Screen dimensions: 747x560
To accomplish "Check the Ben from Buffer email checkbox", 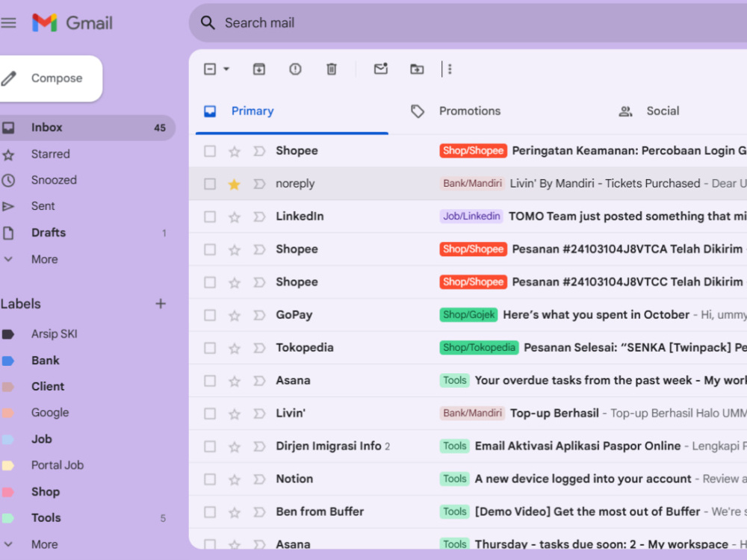I will [x=210, y=512].
